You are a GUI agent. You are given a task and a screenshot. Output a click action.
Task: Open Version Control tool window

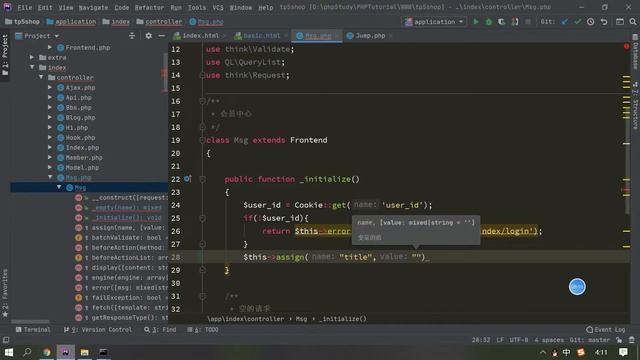pyautogui.click(x=98, y=329)
